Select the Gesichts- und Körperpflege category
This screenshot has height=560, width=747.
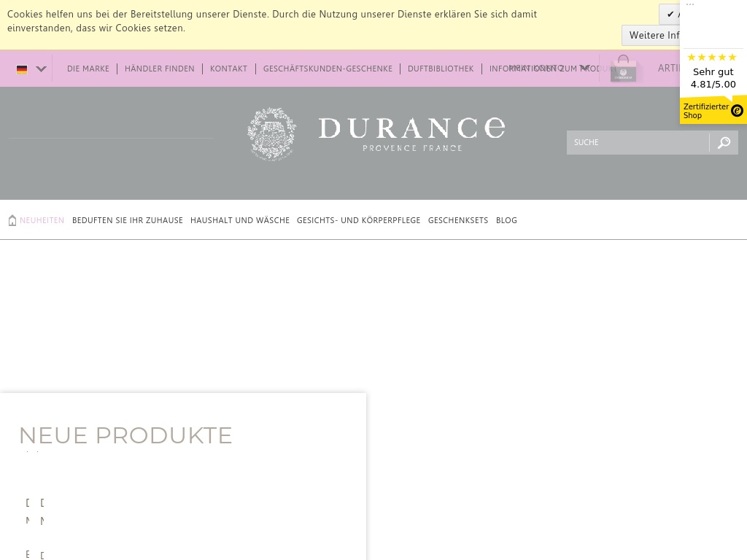358,220
